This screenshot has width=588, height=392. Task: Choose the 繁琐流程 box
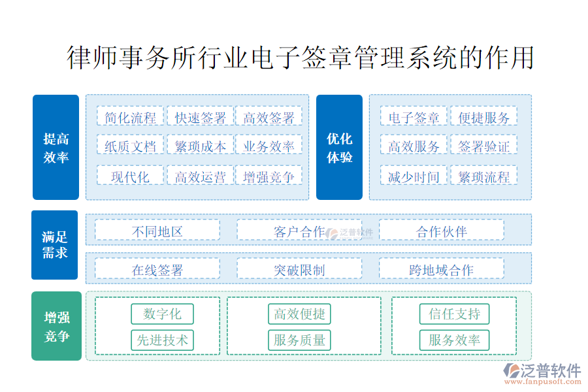(483, 175)
